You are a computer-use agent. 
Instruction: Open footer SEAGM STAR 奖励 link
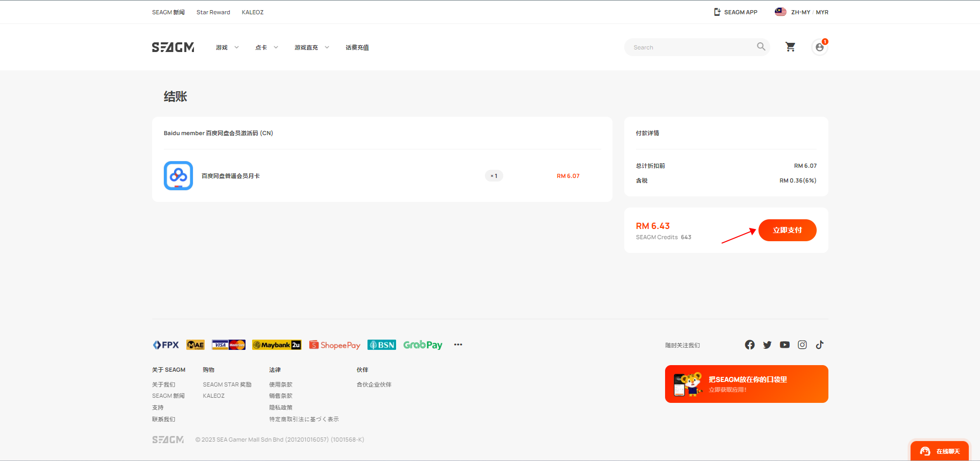pyautogui.click(x=227, y=385)
